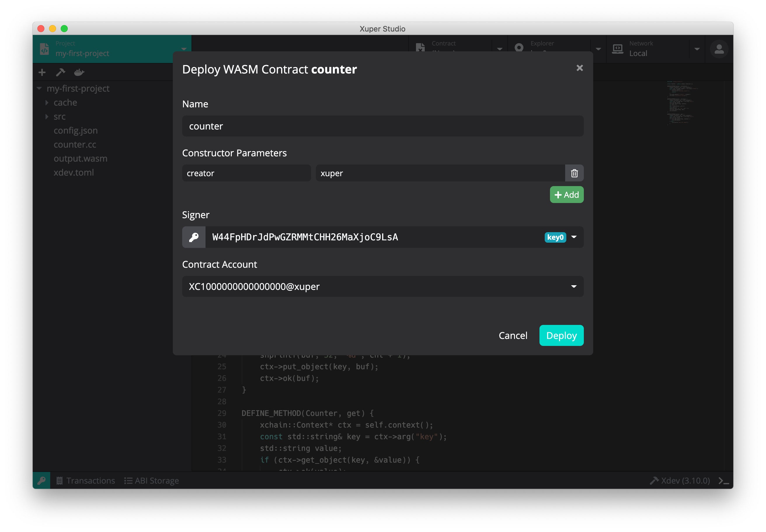
Task: Expand the Contract Account dropdown
Action: coord(574,286)
